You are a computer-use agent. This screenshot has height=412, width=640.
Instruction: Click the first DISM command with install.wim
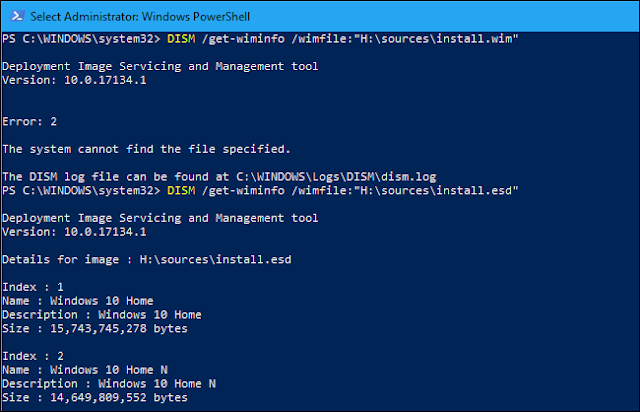click(x=341, y=38)
